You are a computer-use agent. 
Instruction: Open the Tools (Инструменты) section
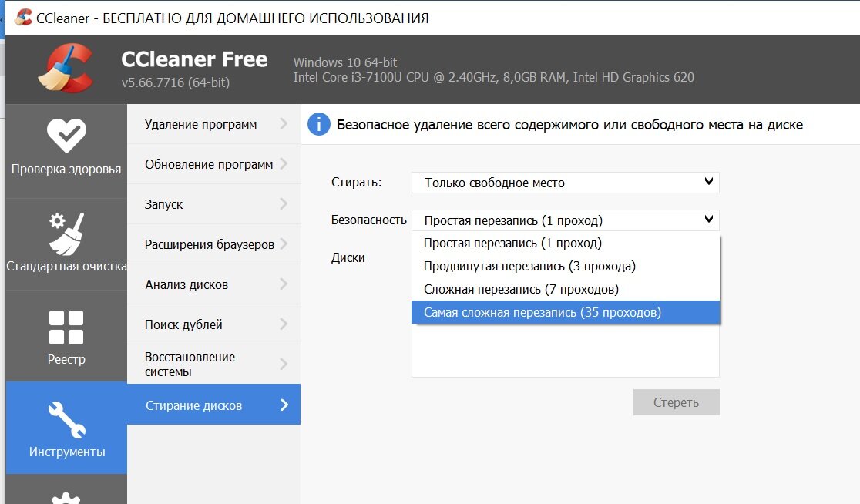66,428
